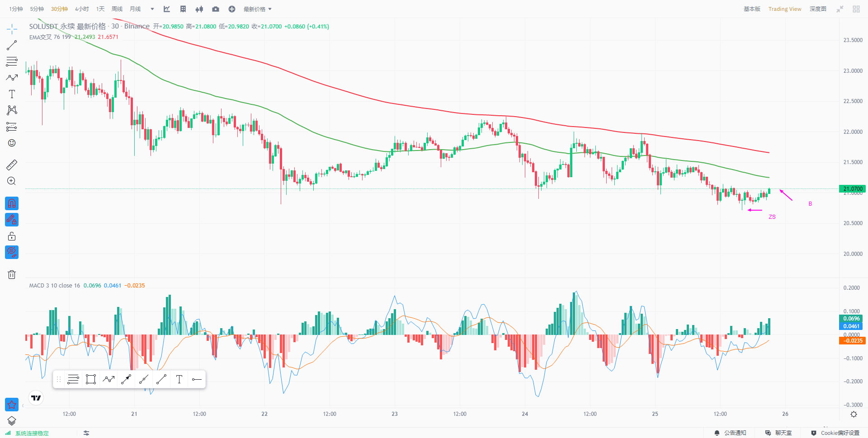
Task: Switch to Trading View chart
Action: point(785,9)
